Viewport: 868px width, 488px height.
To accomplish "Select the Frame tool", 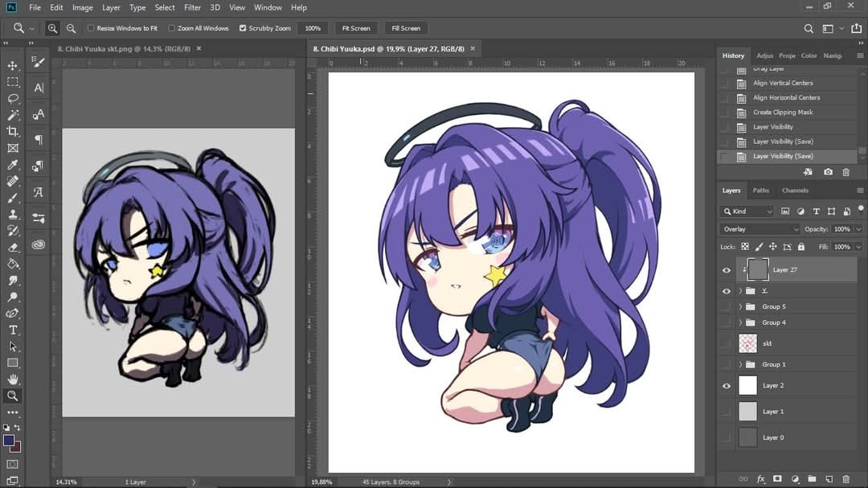I will coord(13,148).
